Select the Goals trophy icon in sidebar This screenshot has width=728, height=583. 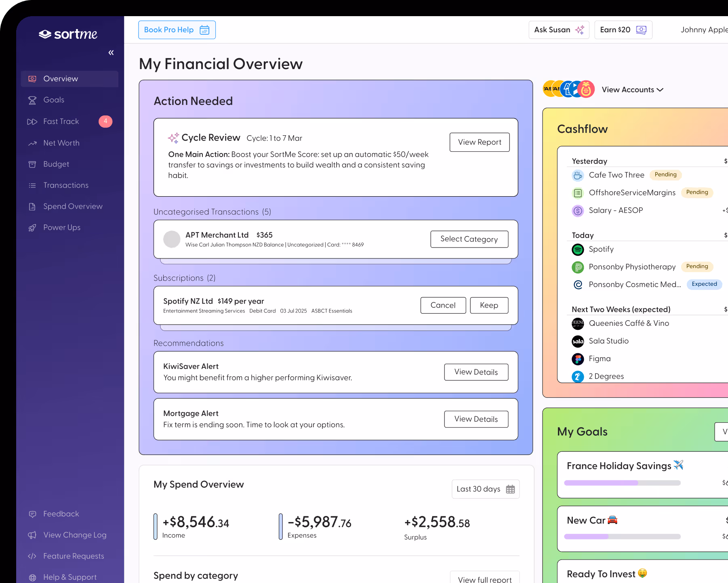pos(32,100)
